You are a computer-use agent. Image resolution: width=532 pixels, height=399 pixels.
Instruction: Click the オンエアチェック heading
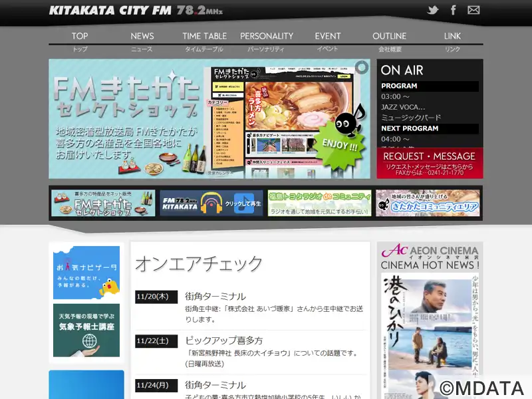(x=199, y=263)
